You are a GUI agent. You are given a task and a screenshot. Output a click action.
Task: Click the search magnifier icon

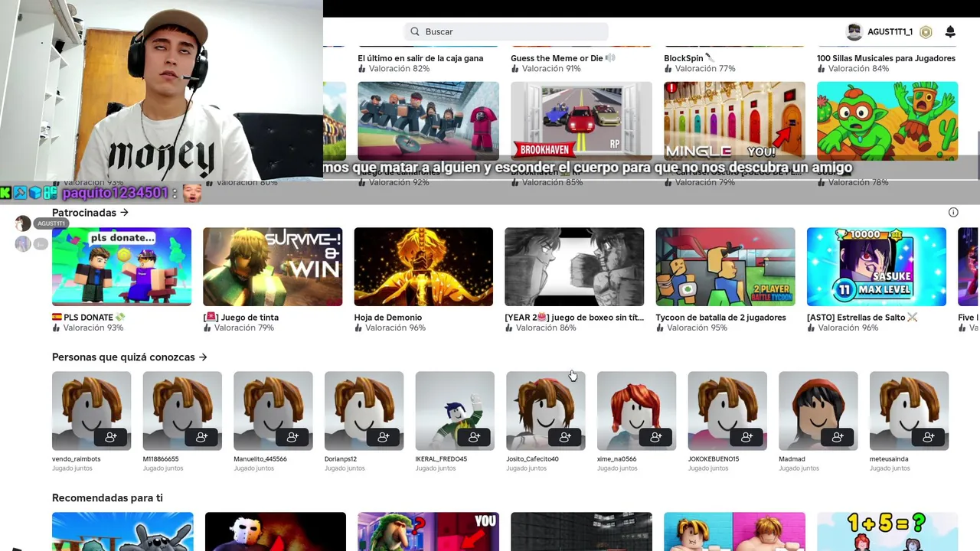[x=415, y=31]
